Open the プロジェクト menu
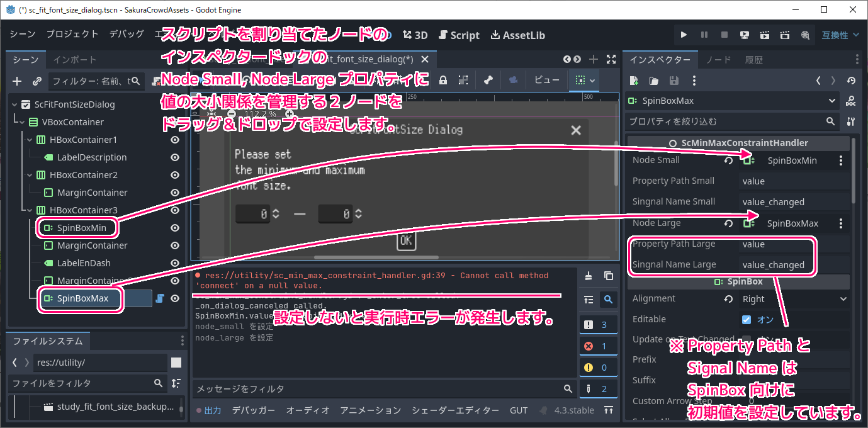The height and width of the screenshot is (428, 868). click(x=72, y=35)
